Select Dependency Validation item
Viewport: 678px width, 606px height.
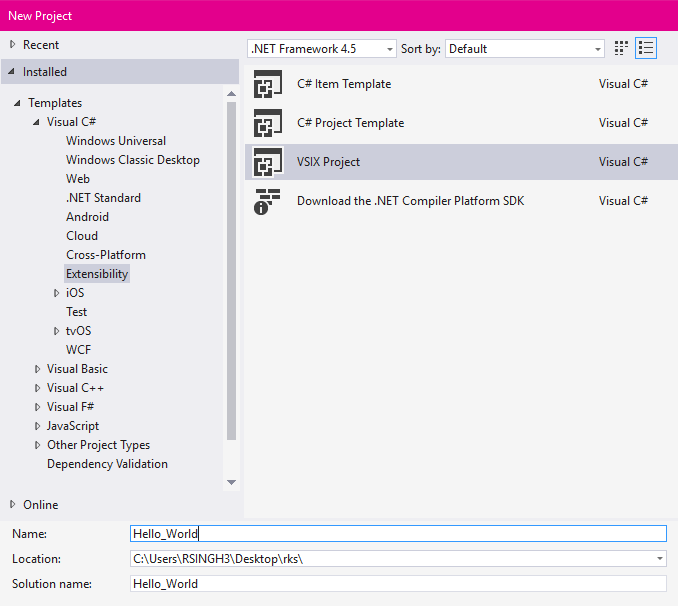(107, 464)
